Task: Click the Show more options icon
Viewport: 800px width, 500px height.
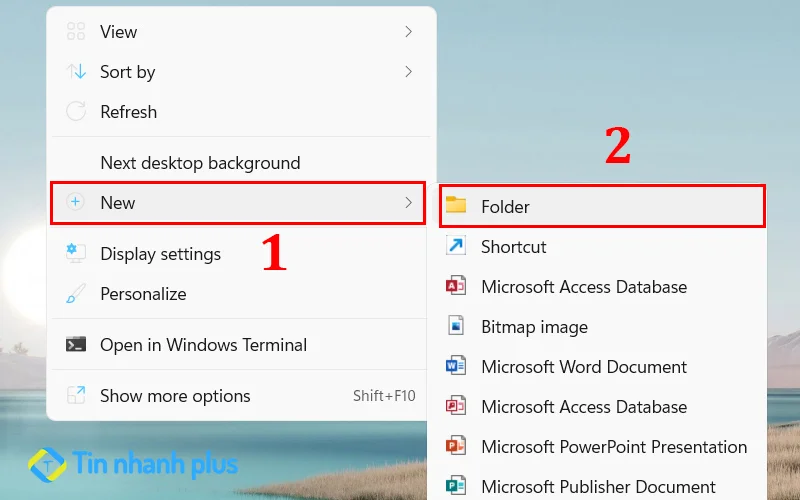Action: [x=76, y=396]
